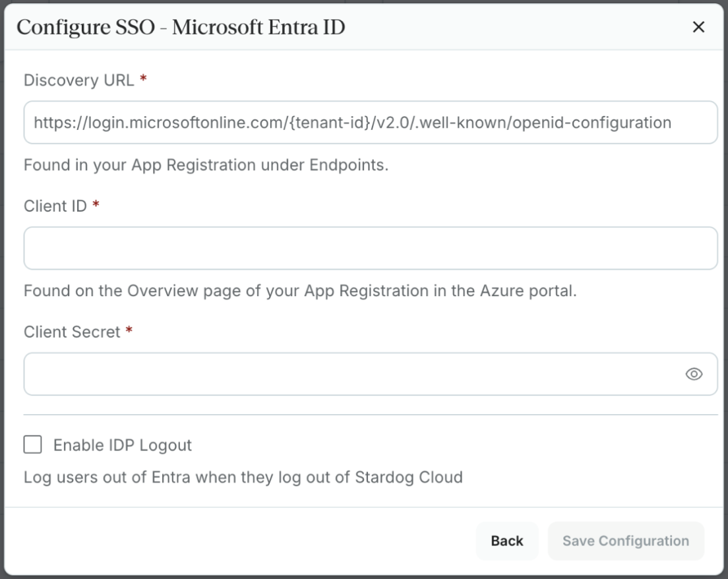Click the 'Discovery URL' field label

pos(79,80)
